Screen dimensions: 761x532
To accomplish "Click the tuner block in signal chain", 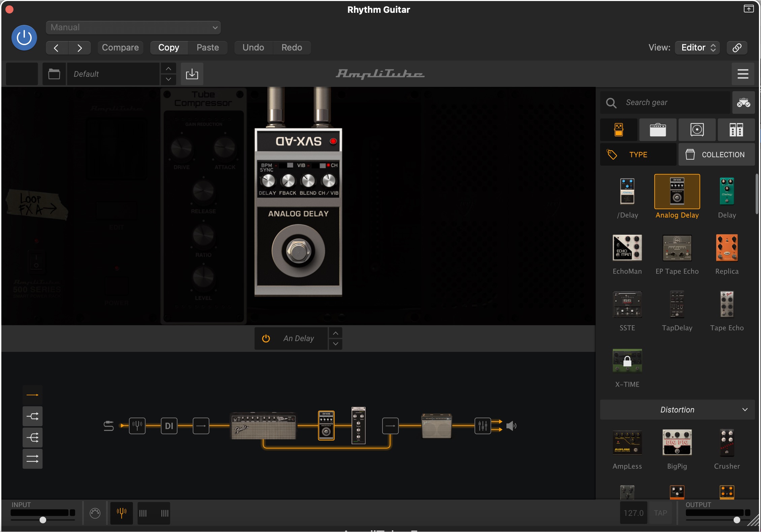I will 137,426.
